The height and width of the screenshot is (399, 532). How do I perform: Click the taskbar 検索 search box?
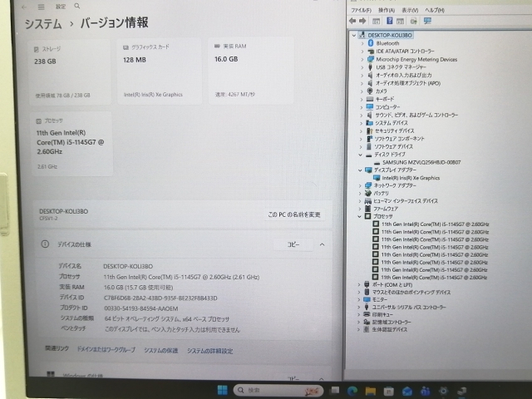point(278,390)
